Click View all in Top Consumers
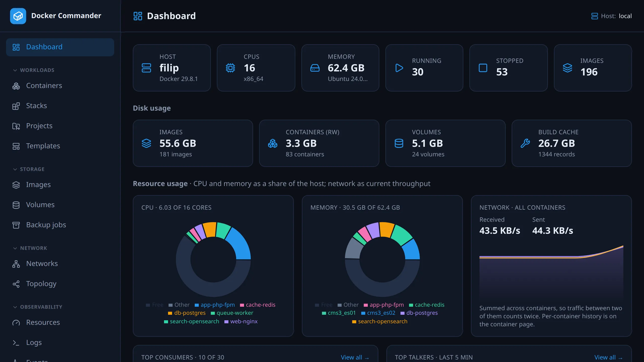Screen dimensions: 644x362 355,357
